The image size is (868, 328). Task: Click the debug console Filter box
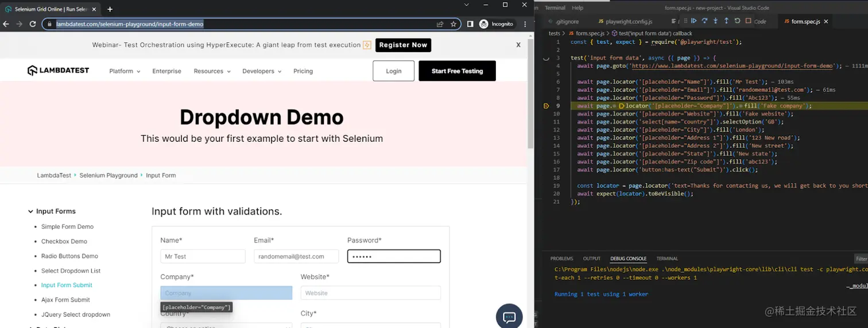click(x=861, y=259)
